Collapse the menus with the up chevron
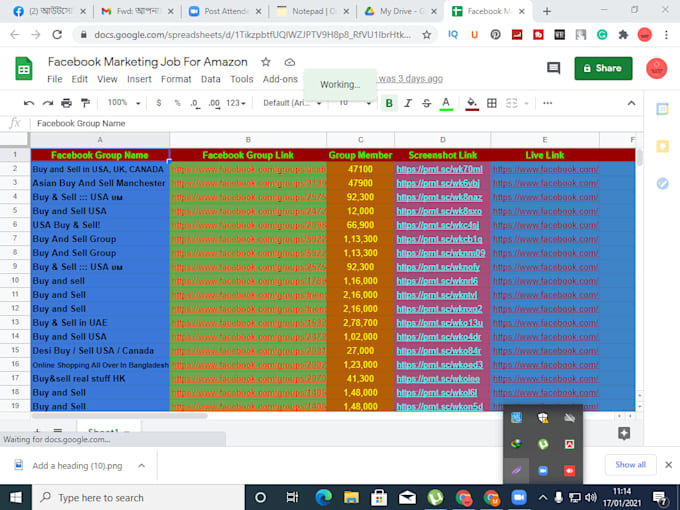The height and width of the screenshot is (510, 680). coord(631,103)
